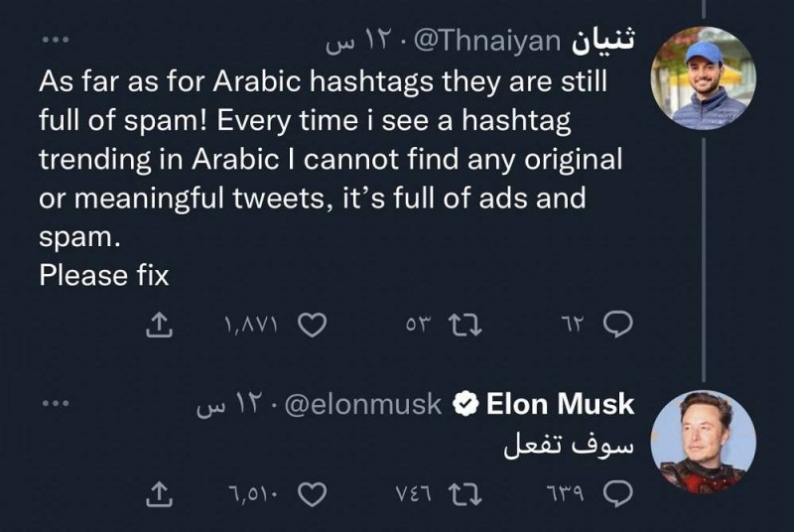Image resolution: width=794 pixels, height=532 pixels.
Task: Open the Elon Musk display name
Action: [x=560, y=405]
